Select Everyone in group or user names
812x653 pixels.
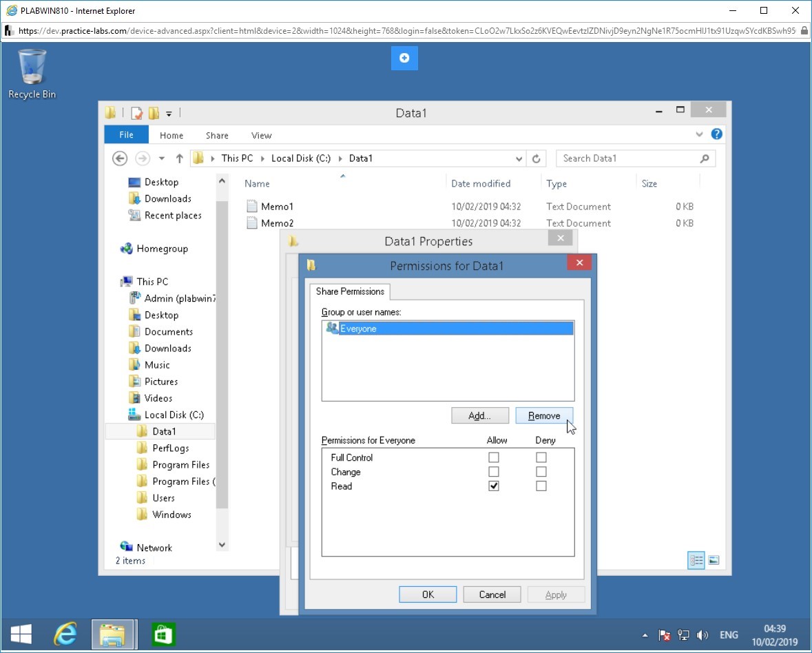448,329
